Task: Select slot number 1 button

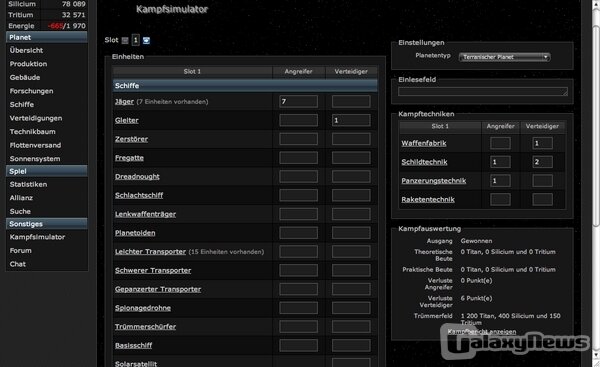Action: point(135,40)
